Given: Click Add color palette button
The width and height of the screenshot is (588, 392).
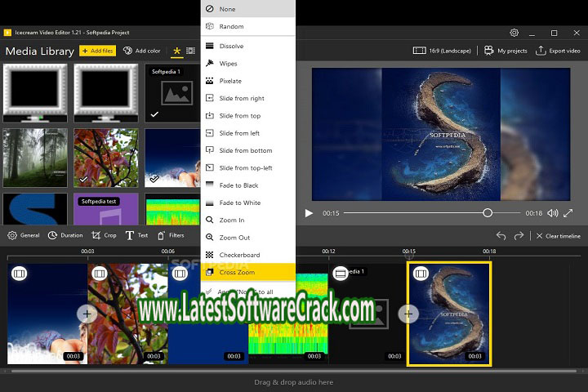Looking at the screenshot, I should 142,51.
